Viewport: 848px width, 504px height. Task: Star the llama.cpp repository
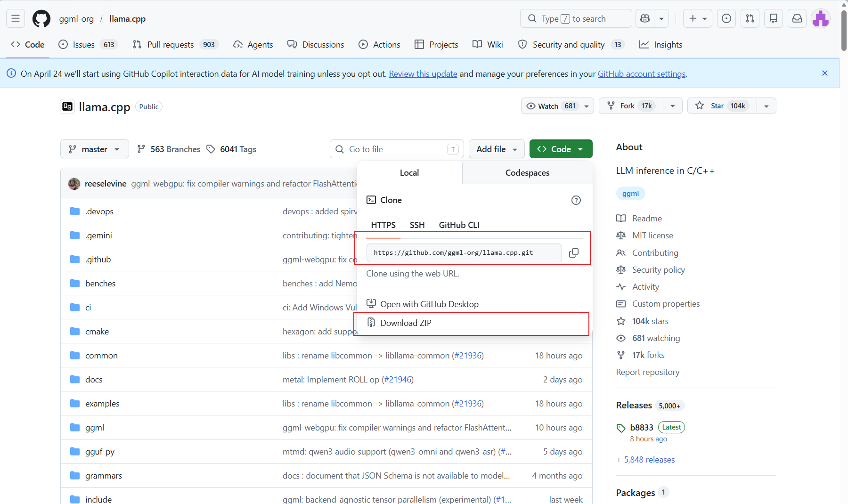click(x=722, y=106)
